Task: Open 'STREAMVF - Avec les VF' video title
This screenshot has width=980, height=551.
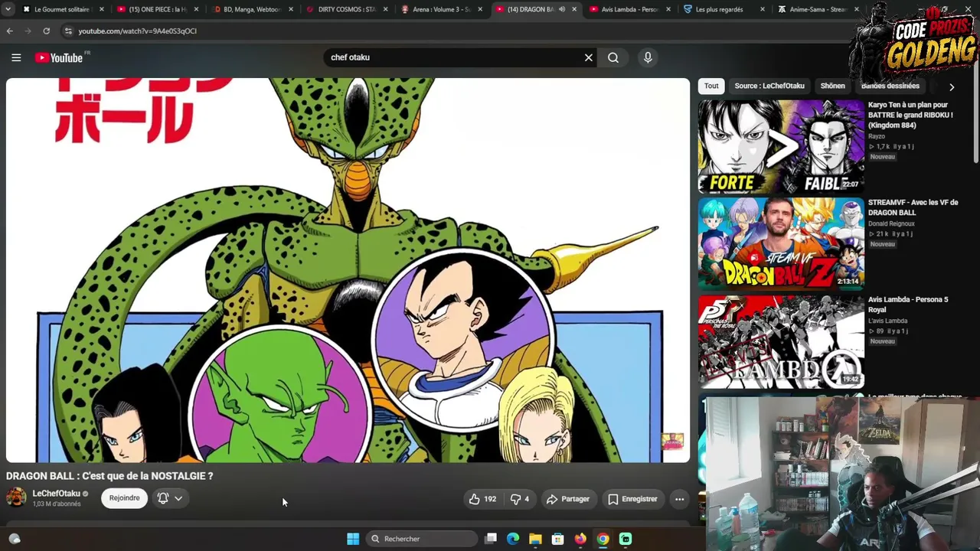Action: pyautogui.click(x=913, y=207)
